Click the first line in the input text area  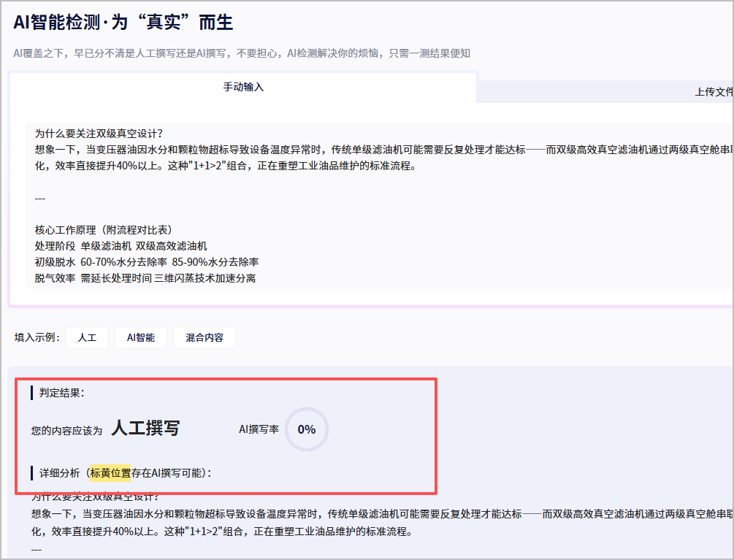99,134
